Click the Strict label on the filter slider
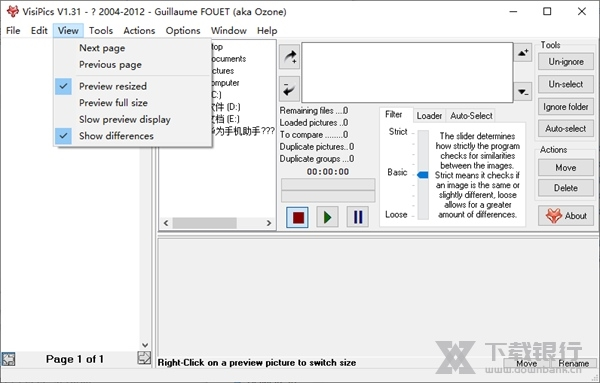The height and width of the screenshot is (383, 600). [x=398, y=132]
